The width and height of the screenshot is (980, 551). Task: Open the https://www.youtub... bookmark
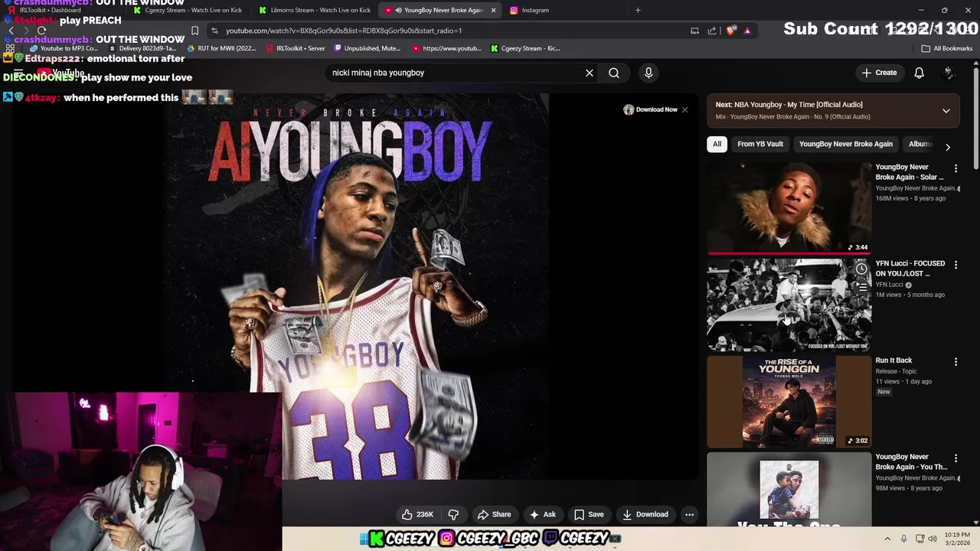[x=446, y=48]
